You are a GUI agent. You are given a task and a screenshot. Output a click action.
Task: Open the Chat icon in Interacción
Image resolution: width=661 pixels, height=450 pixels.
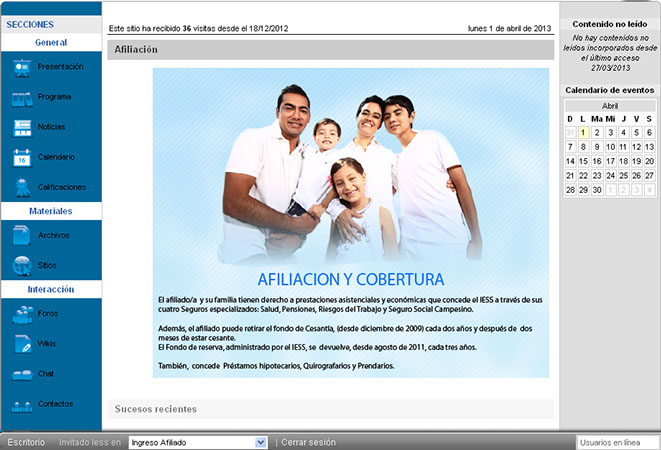pyautogui.click(x=22, y=374)
